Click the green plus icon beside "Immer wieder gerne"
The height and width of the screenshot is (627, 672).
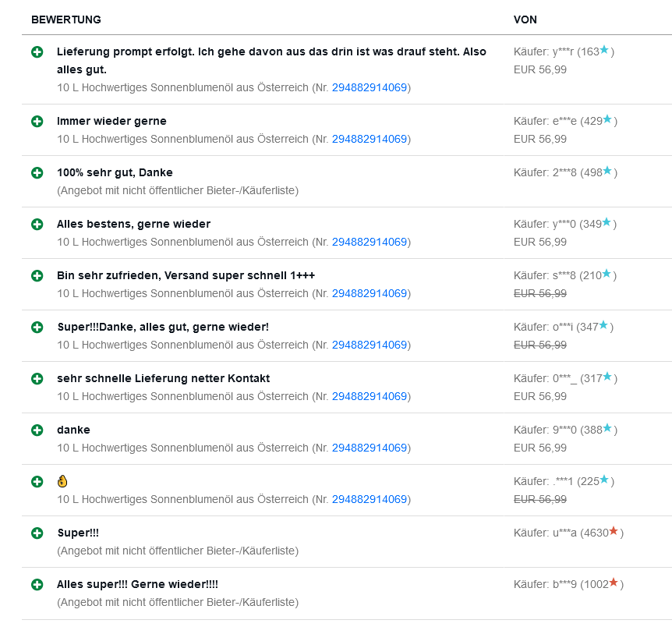coord(37,121)
